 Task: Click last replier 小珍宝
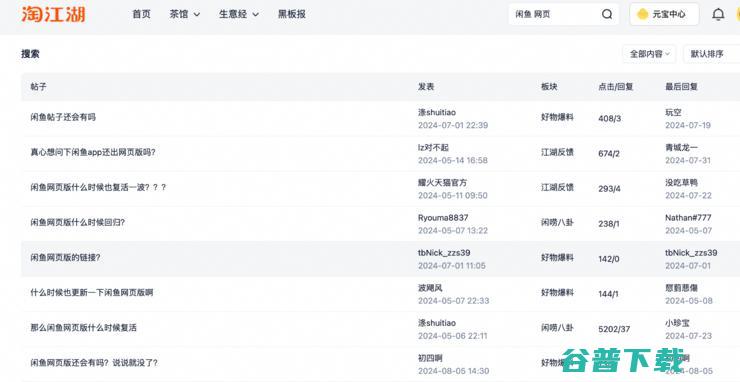point(677,323)
